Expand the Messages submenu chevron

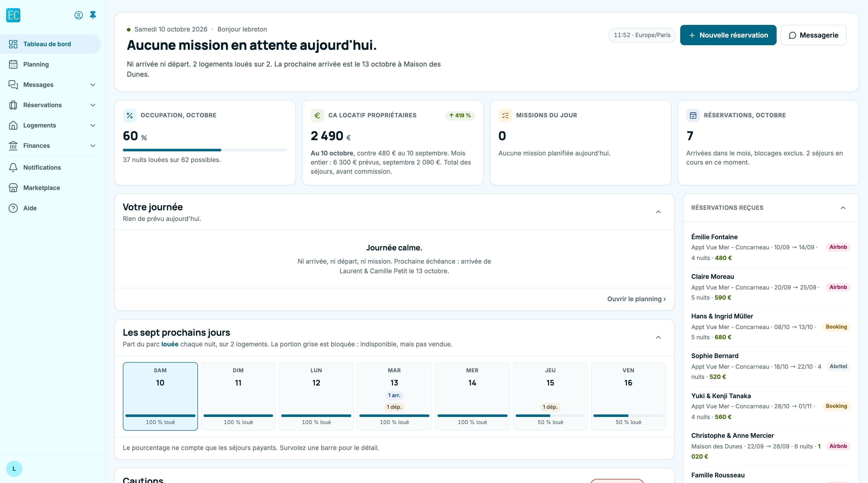click(x=93, y=85)
